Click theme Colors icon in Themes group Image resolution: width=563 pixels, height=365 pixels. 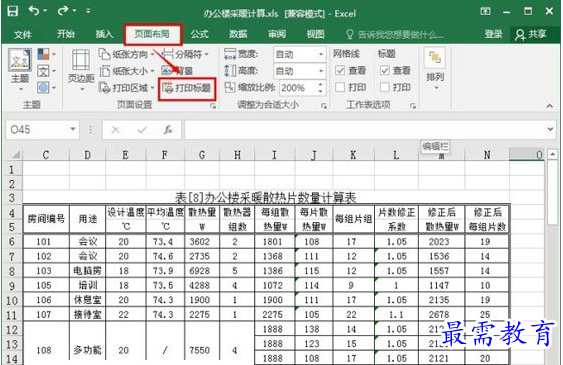click(x=43, y=54)
